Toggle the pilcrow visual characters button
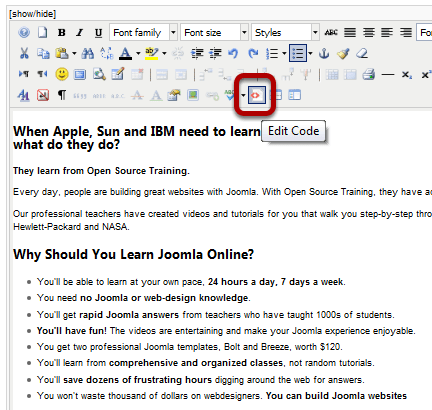The height and width of the screenshot is (410, 432). coord(62,95)
